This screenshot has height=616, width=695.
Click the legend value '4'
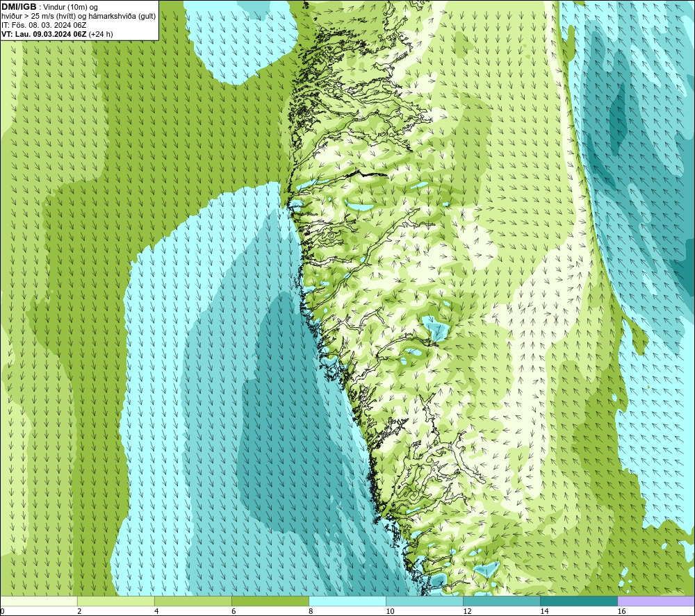pos(156,612)
